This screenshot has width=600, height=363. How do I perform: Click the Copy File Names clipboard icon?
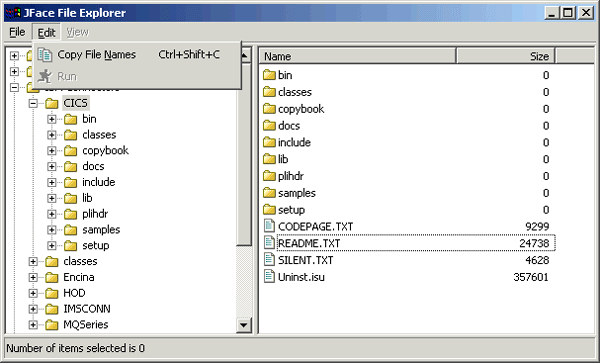45,55
